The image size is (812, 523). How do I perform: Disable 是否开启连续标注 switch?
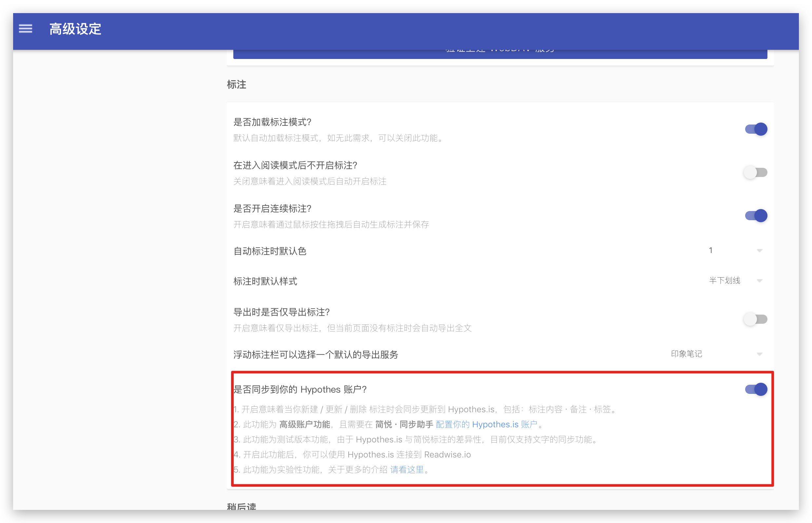[x=756, y=216]
